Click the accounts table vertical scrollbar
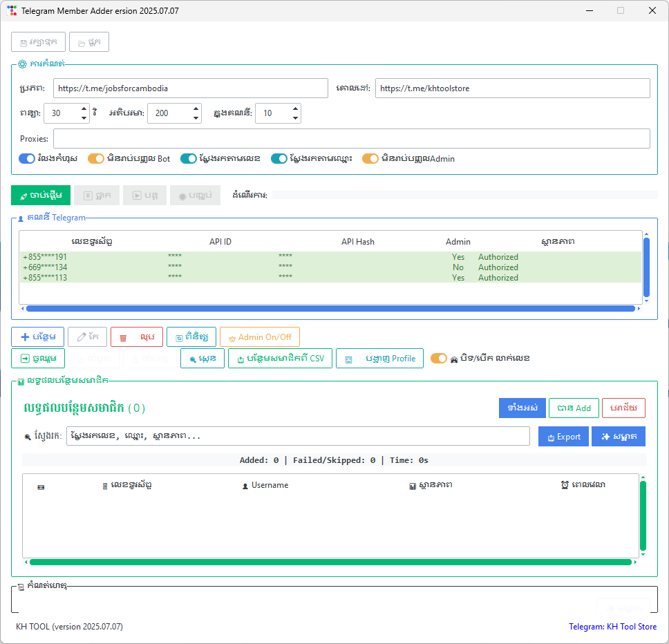Image resolution: width=669 pixels, height=644 pixels. (x=646, y=267)
